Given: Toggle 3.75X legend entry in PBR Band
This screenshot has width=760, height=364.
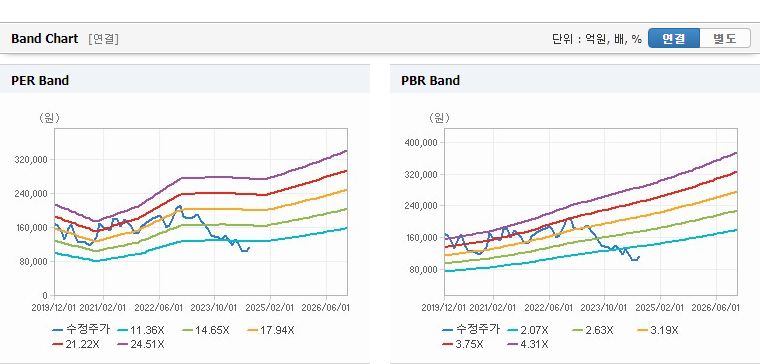Looking at the screenshot, I should click(x=463, y=344).
